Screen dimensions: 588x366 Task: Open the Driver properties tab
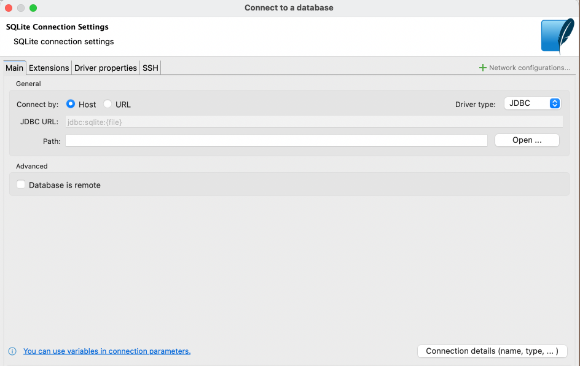(106, 68)
